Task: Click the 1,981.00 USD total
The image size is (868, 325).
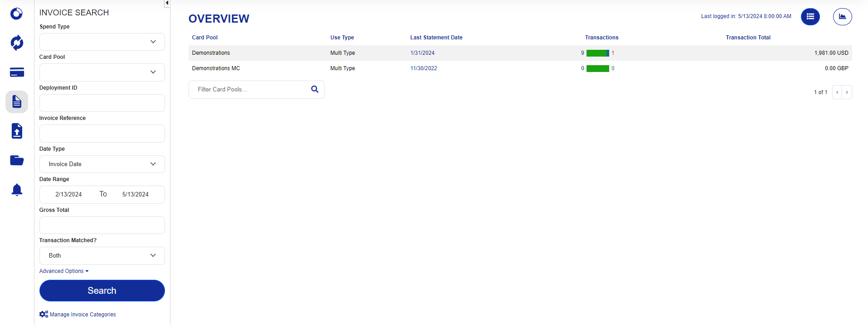Action: tap(831, 53)
